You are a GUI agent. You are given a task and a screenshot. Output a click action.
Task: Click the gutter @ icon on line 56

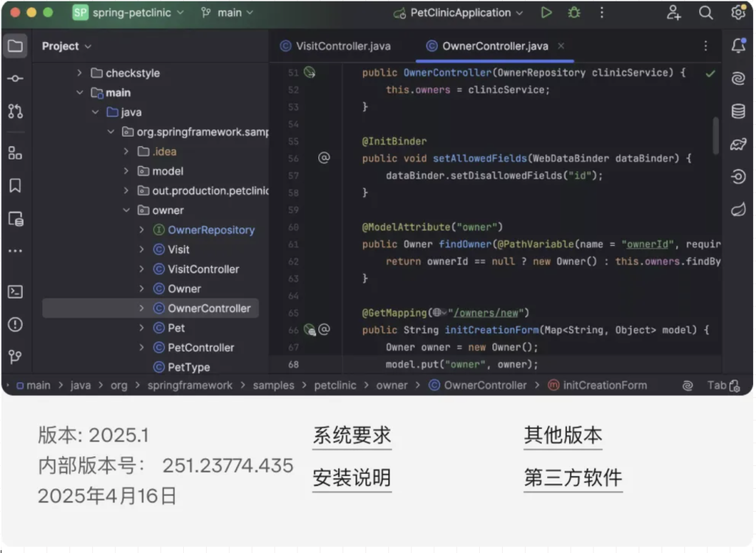coord(324,158)
